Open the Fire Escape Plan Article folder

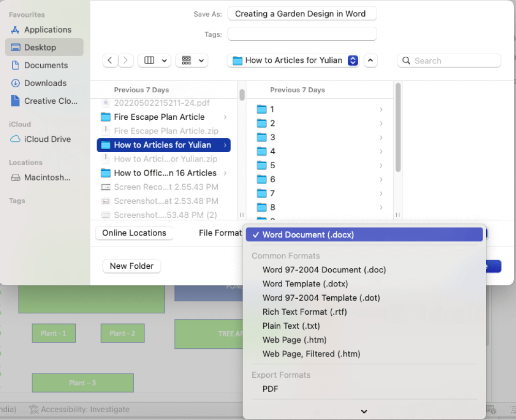159,117
